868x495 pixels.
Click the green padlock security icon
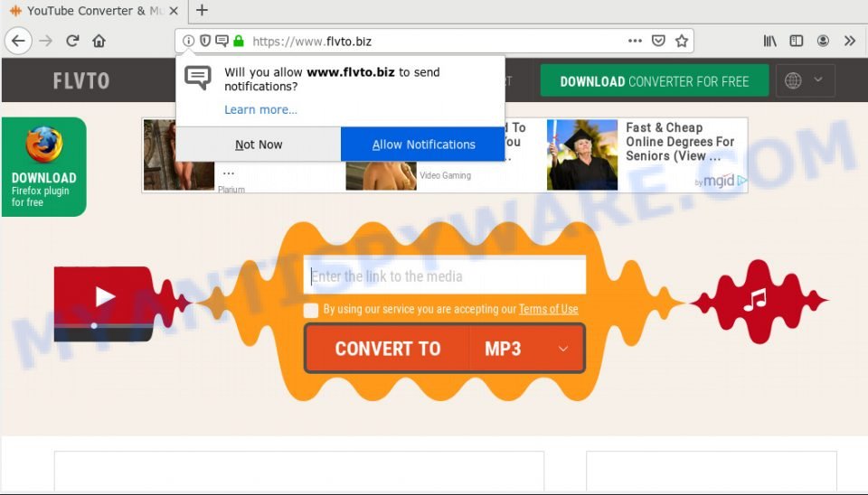pyautogui.click(x=239, y=41)
